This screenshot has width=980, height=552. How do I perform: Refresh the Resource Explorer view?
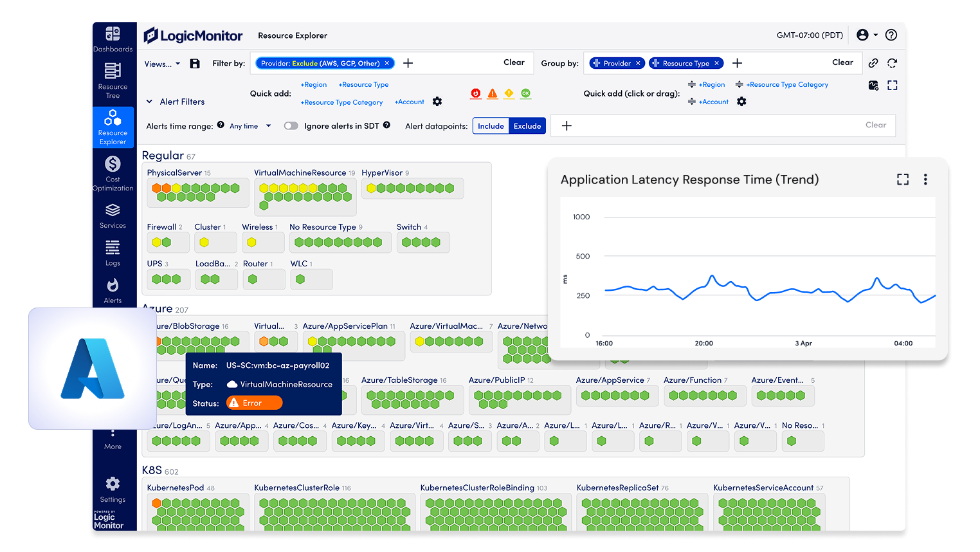[x=892, y=63]
